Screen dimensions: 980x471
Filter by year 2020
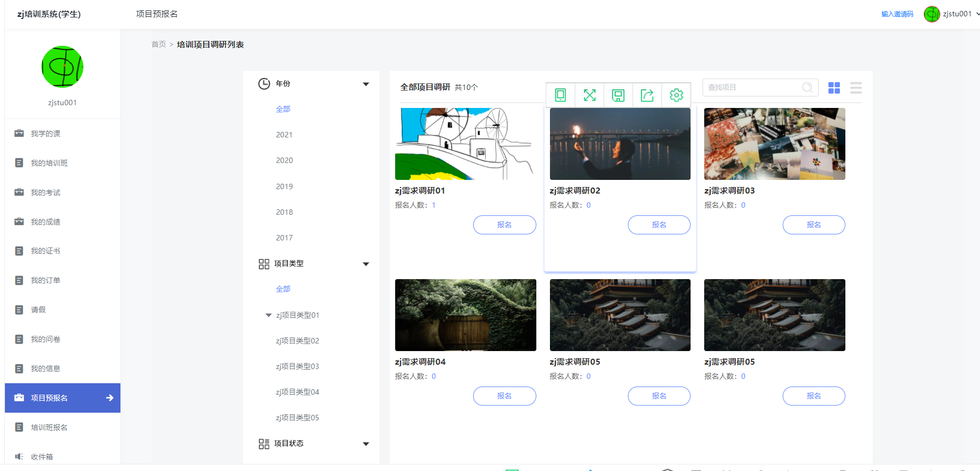[x=284, y=160]
